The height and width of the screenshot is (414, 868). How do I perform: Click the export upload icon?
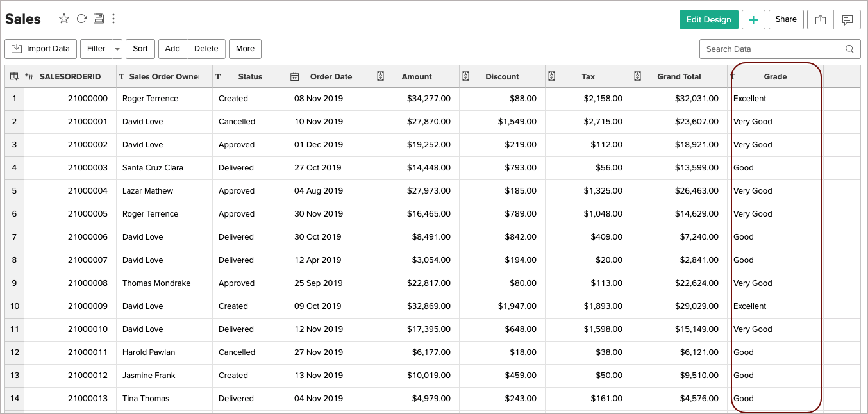(821, 20)
